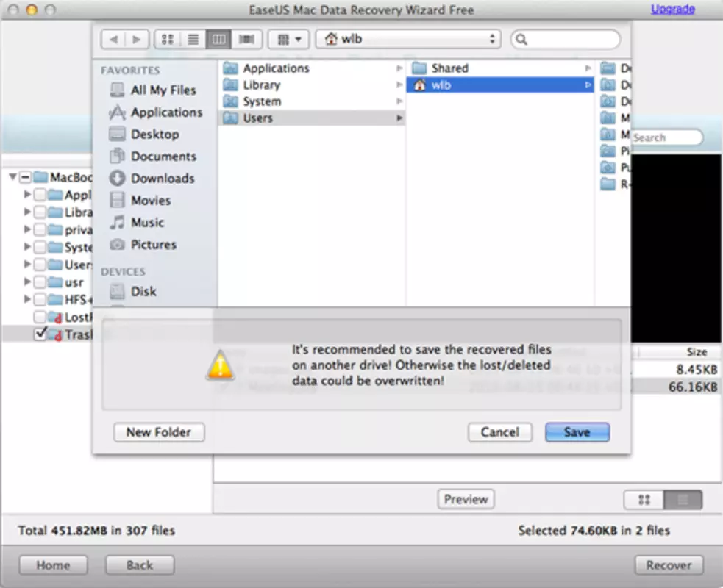Select Users folder in first column
The width and height of the screenshot is (723, 588).
[312, 118]
